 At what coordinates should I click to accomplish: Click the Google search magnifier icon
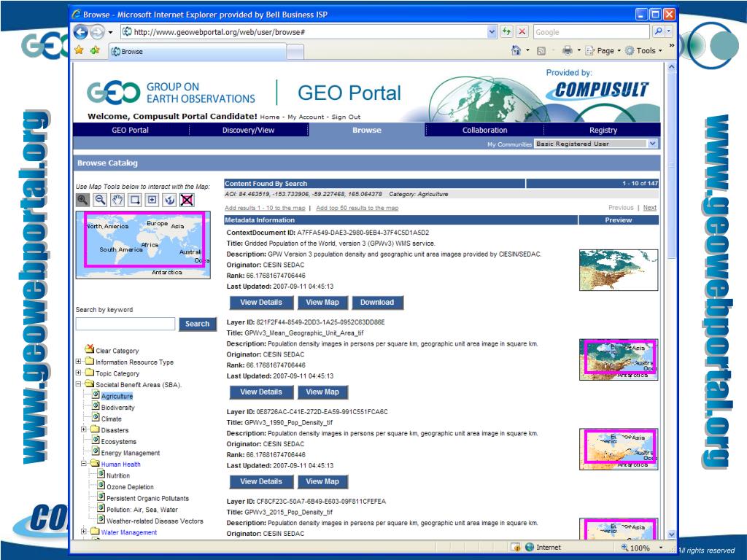click(659, 31)
